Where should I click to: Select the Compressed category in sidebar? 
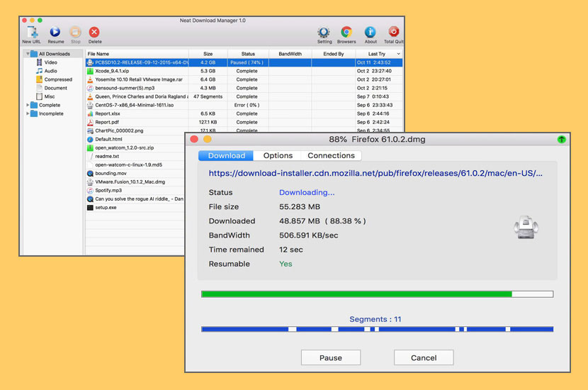57,79
